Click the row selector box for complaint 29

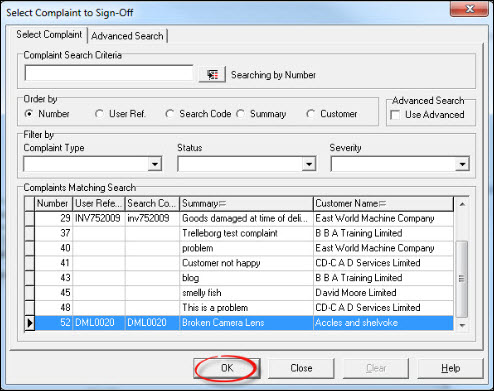(30, 218)
